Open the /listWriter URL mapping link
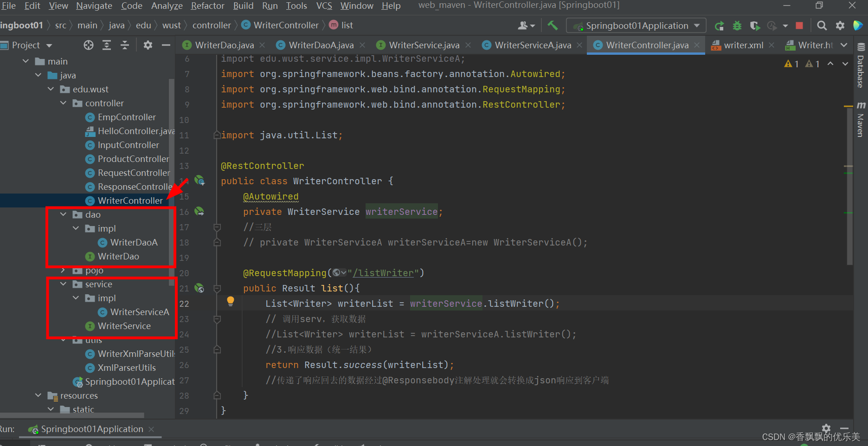This screenshot has width=868, height=446. (x=383, y=273)
